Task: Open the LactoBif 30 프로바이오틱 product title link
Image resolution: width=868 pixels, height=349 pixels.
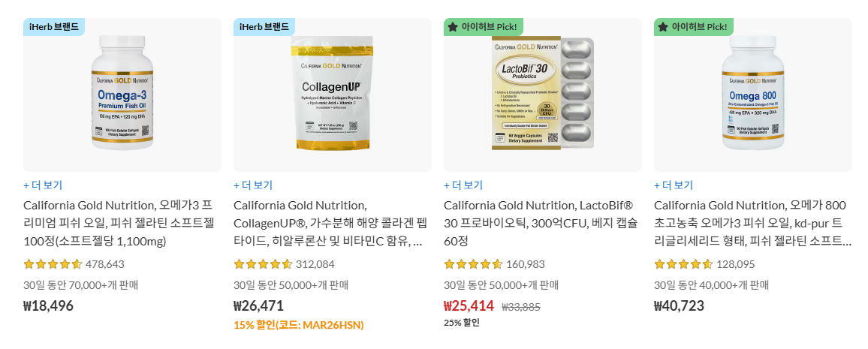Action: click(x=541, y=224)
